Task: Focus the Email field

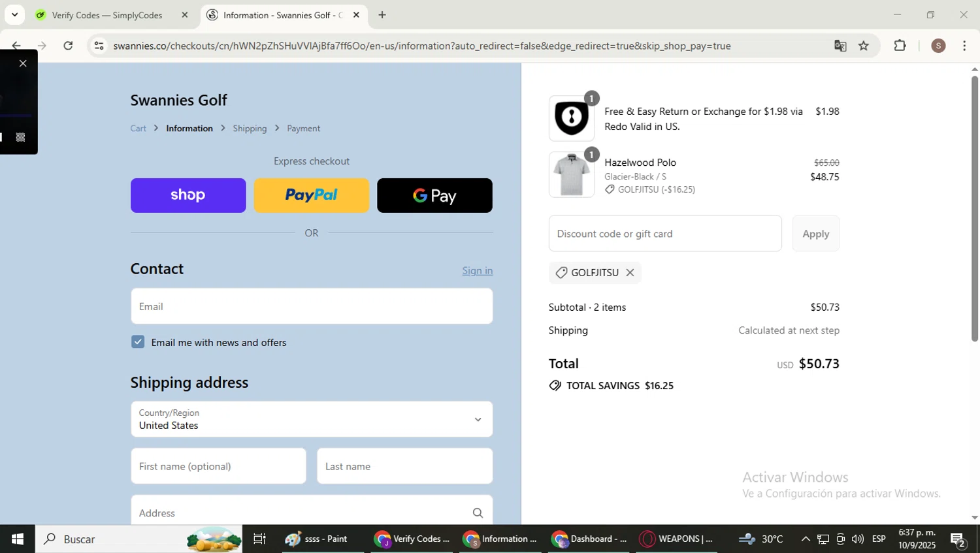Action: click(312, 306)
